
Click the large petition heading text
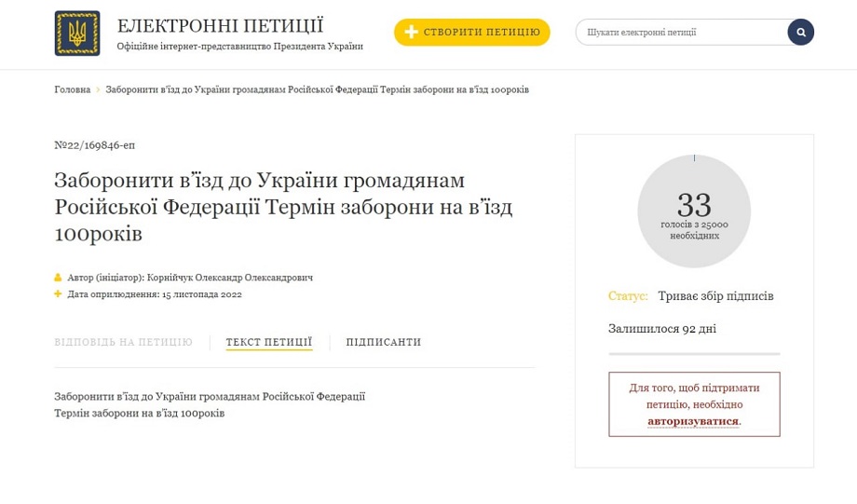[x=283, y=207]
